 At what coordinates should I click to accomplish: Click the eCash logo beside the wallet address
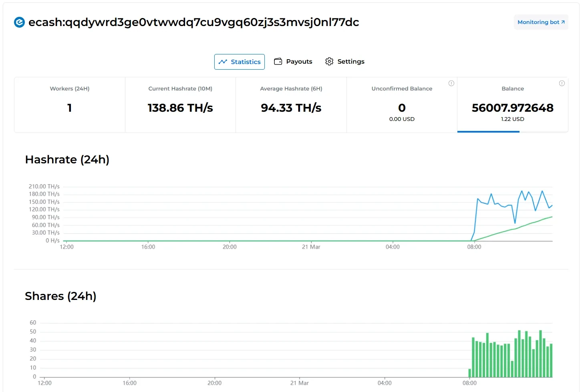[19, 22]
